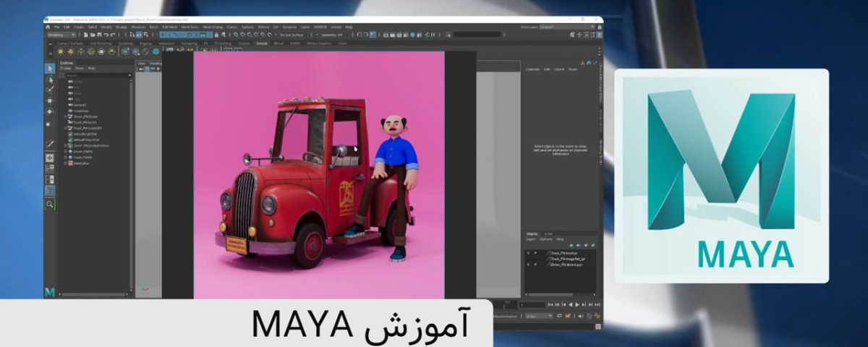Toggle select-by-object-type mode icon
Screen dimensions: 868x347
[x=139, y=35]
